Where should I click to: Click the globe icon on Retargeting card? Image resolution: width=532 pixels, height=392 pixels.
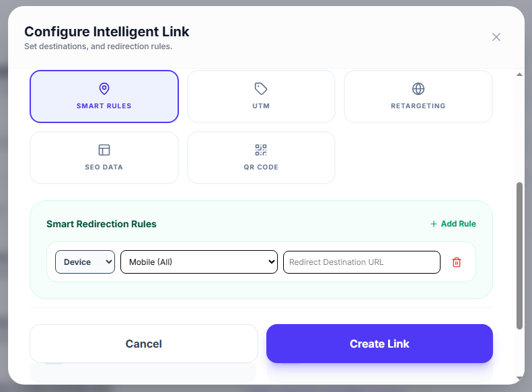point(418,89)
